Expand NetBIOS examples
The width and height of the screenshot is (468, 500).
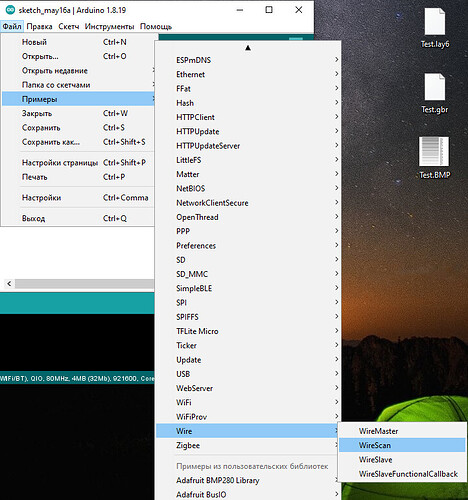click(248, 189)
